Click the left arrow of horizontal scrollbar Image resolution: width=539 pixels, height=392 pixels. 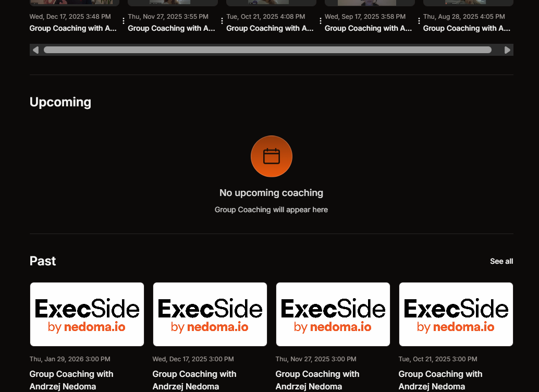[35, 50]
